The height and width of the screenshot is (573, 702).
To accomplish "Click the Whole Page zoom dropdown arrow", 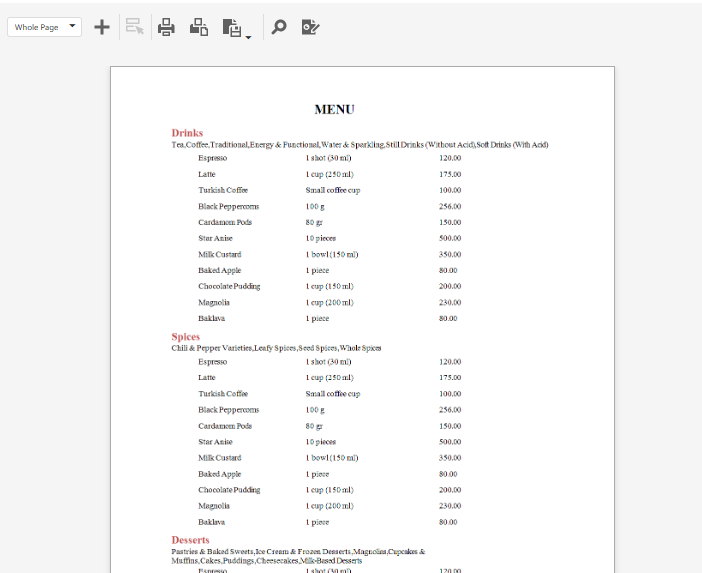I will click(x=72, y=26).
